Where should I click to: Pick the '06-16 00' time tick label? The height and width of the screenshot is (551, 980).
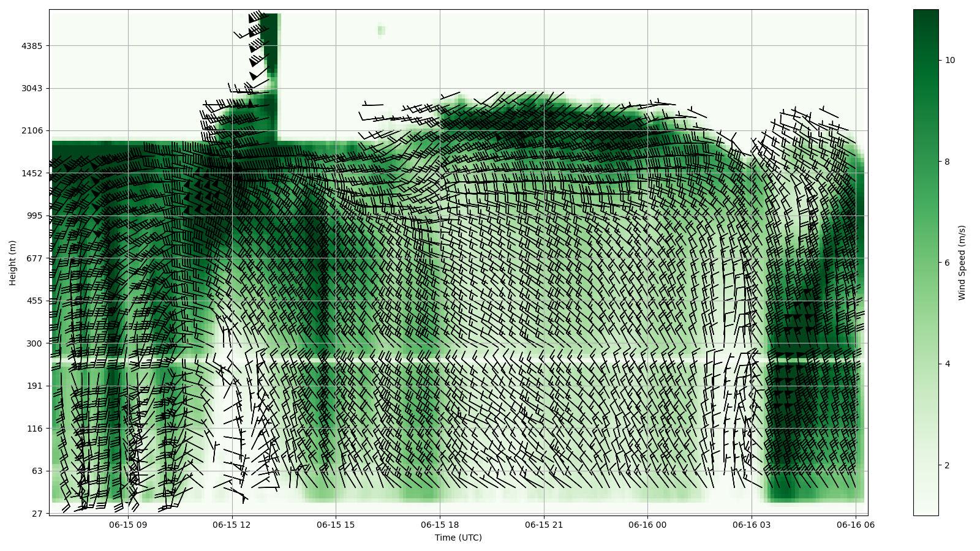coord(647,525)
